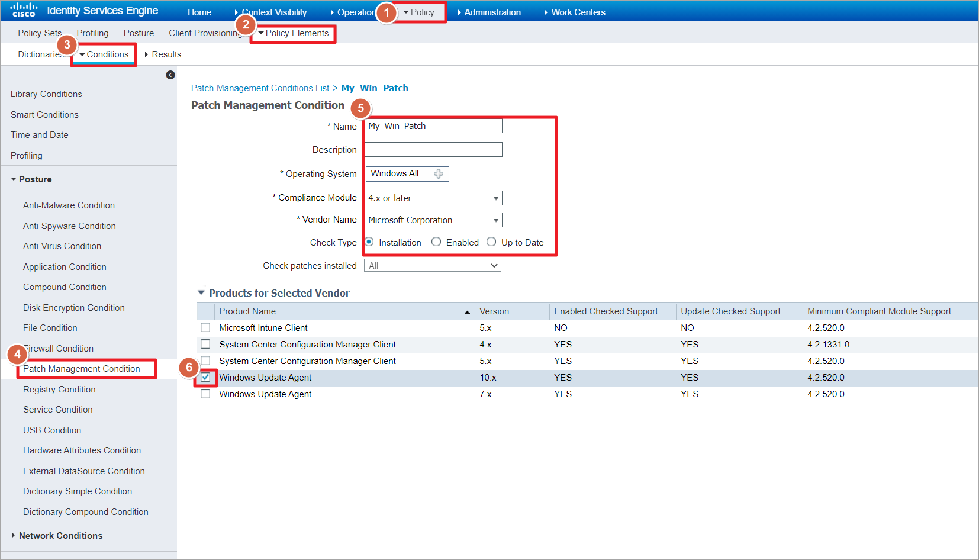The width and height of the screenshot is (979, 560).
Task: Select the Installation check type
Action: (x=369, y=242)
